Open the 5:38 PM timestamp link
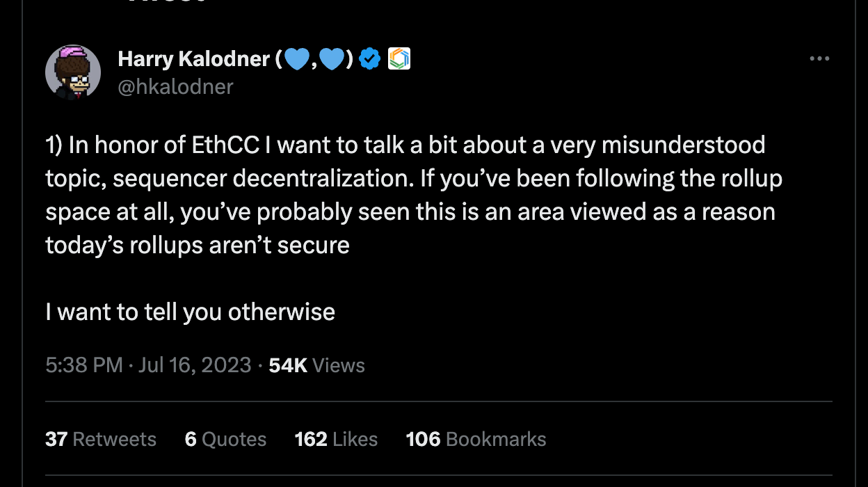This screenshot has width=868, height=487. tap(84, 365)
